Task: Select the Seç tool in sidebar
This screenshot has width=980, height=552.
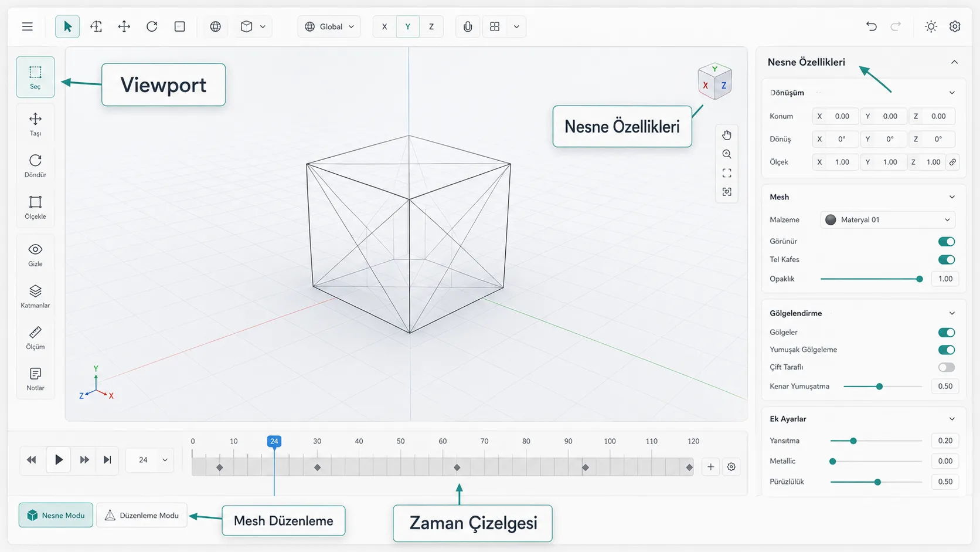Action: (x=35, y=77)
